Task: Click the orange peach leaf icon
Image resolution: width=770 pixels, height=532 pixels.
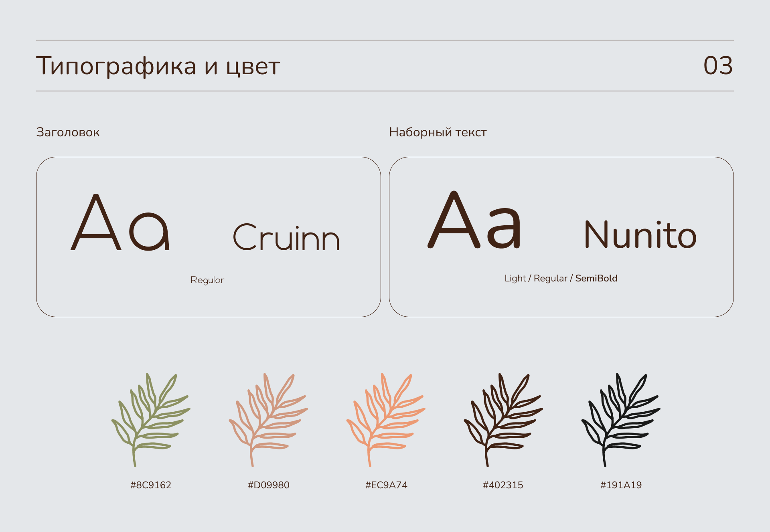Action: click(x=385, y=419)
